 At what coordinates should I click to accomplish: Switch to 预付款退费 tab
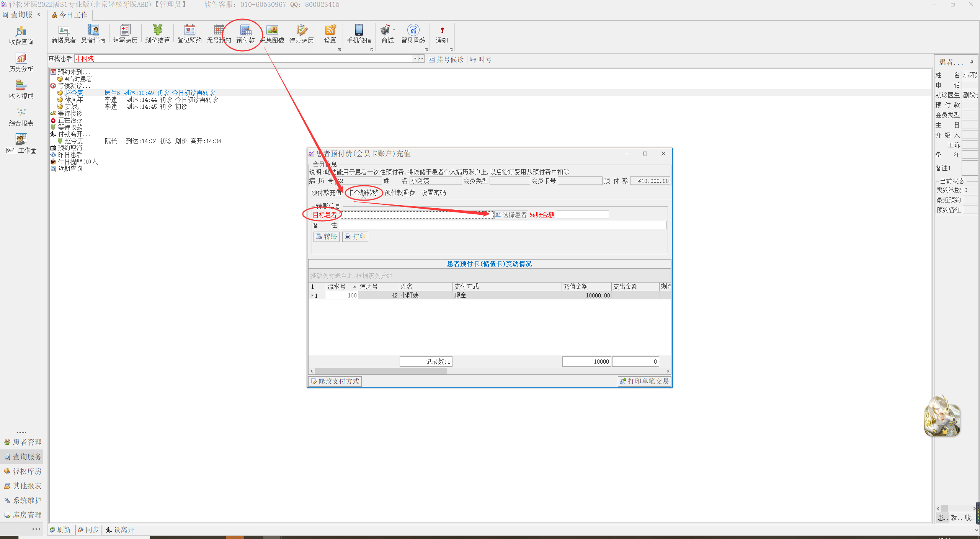(399, 193)
